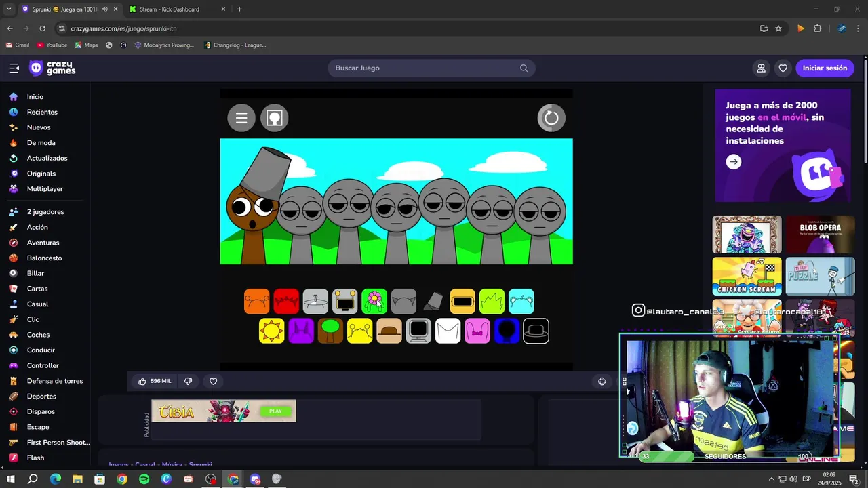
Task: Choose the pink bunny bowtie character icon
Action: [477, 331]
